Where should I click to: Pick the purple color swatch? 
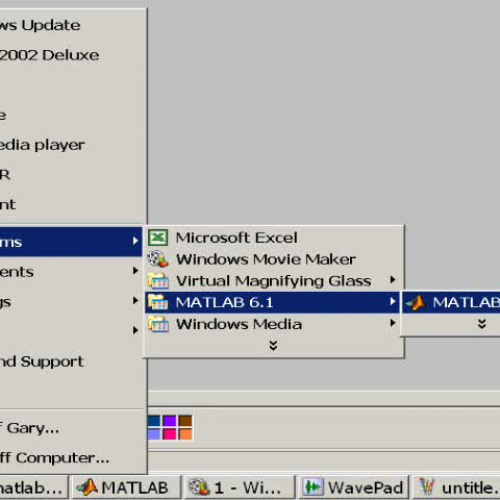tap(169, 421)
